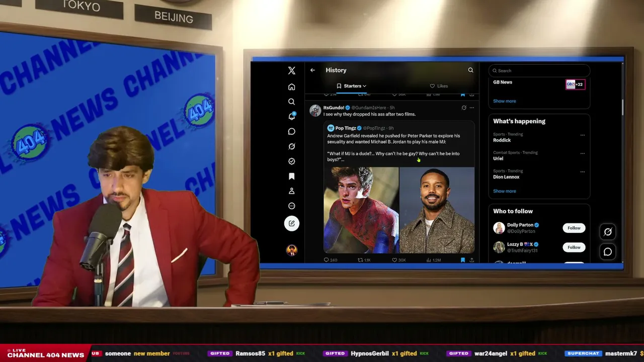Follow Dolly Parton

coord(574,228)
